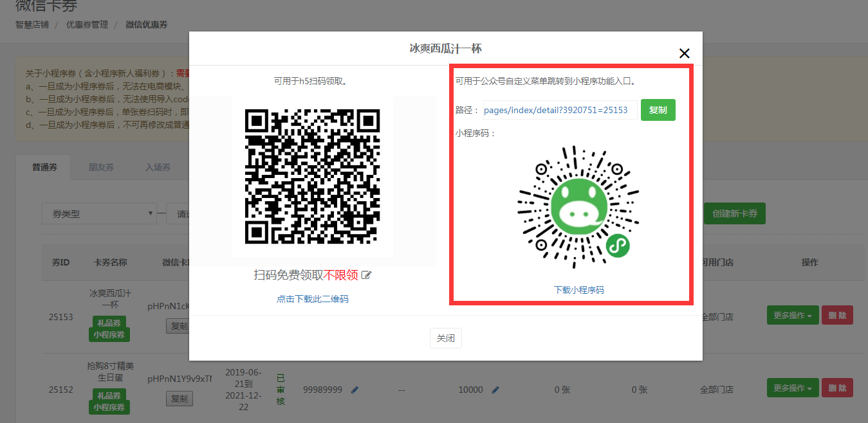Click the pencil icon next to 10000
The height and width of the screenshot is (423, 868).
495,390
